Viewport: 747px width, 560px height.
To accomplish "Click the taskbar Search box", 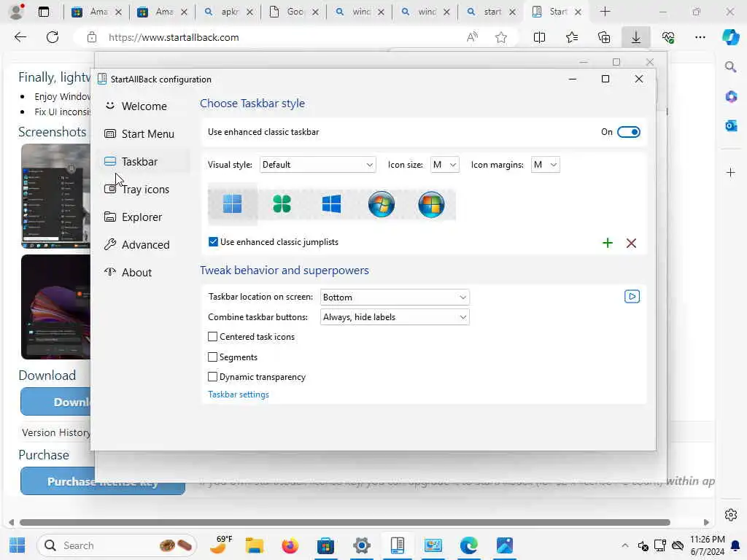I will (117, 545).
